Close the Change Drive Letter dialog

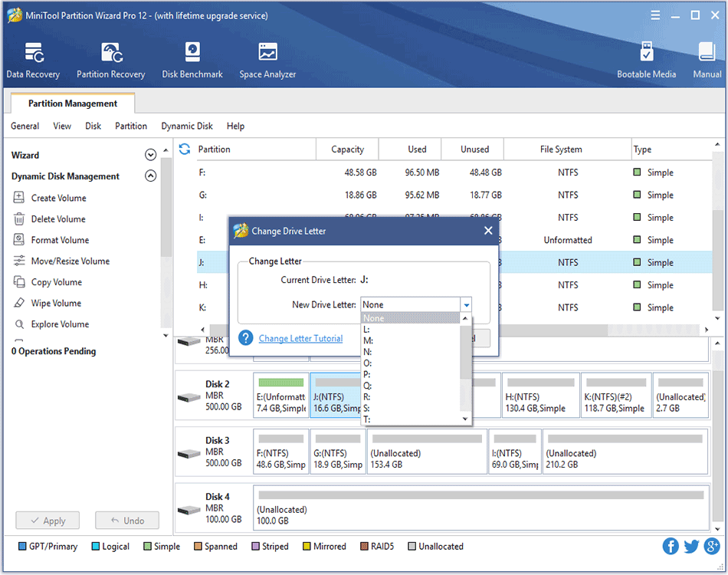488,230
